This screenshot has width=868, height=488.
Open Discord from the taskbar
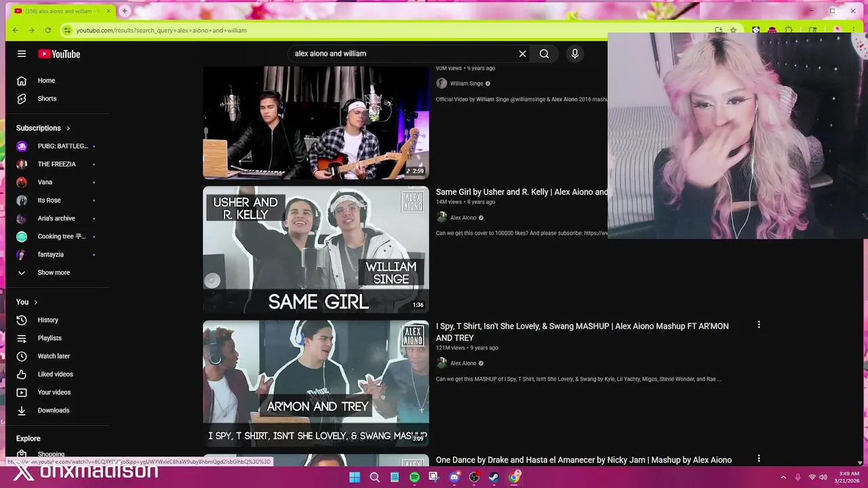[x=454, y=477]
